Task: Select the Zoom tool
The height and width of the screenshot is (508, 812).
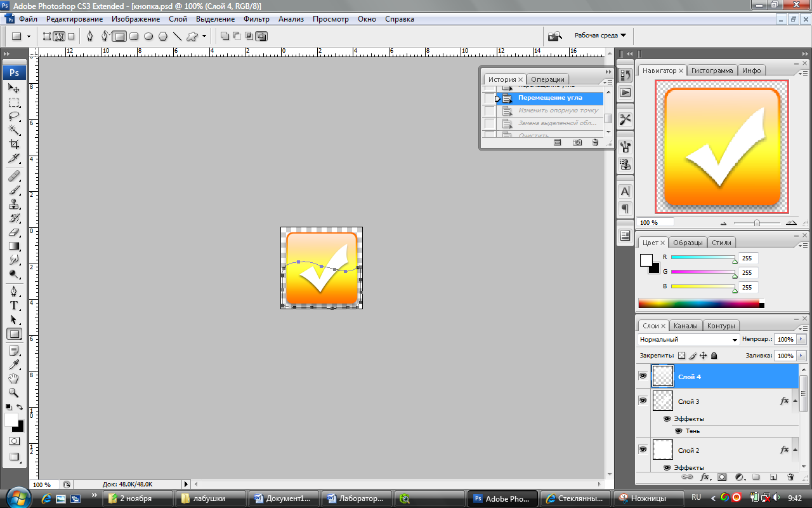Action: (x=14, y=393)
